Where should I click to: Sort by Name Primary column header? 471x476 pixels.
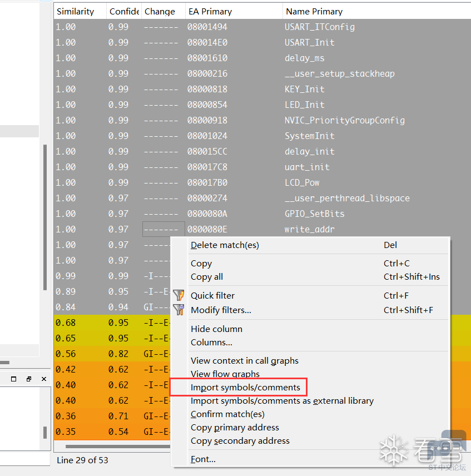pyautogui.click(x=377, y=11)
